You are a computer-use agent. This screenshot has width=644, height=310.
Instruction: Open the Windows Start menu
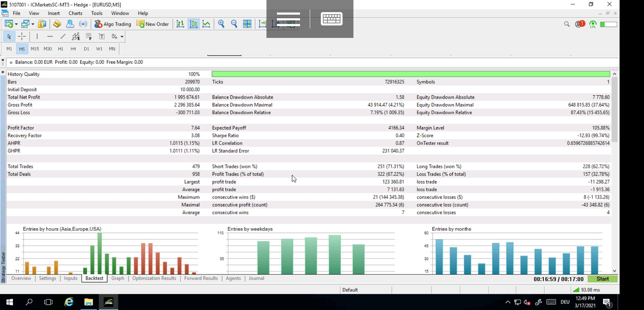[x=9, y=302]
